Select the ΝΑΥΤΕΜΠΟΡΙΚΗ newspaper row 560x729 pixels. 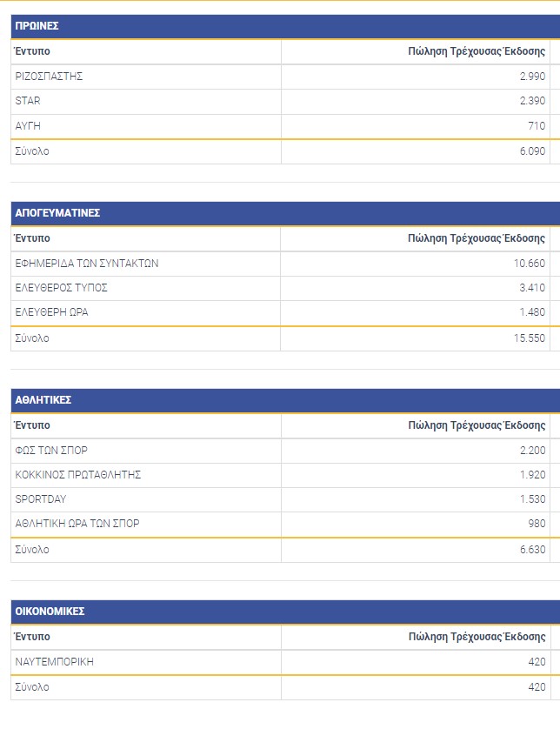point(54,662)
